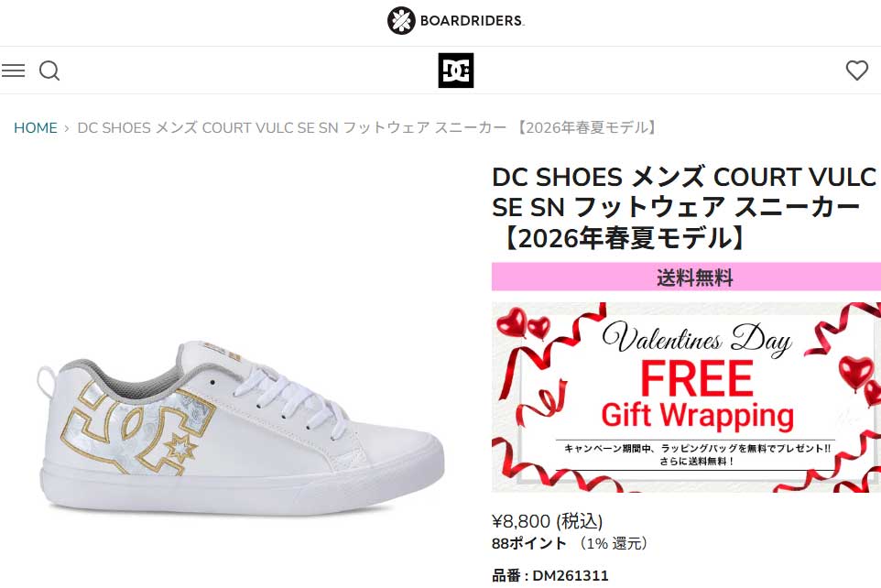Go to the DC Shoes logo homepage
The width and height of the screenshot is (881, 588).
pos(456,71)
